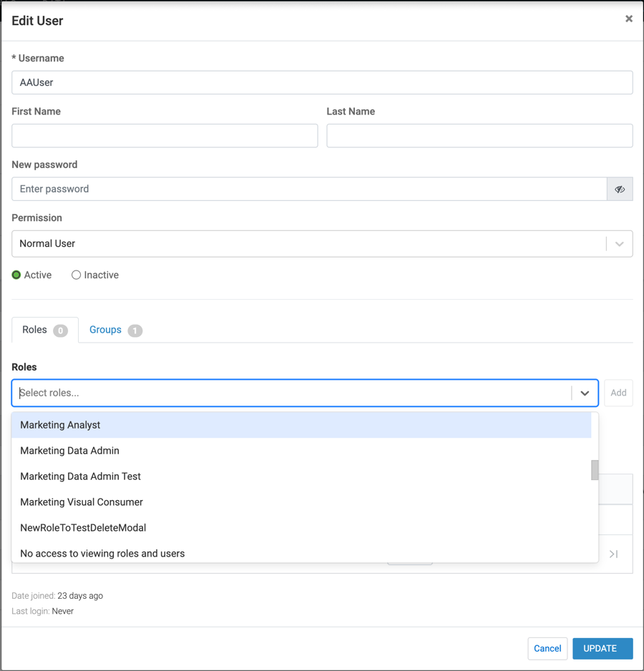Pick No access to viewing roles option
Viewport: 644px width, 671px height.
point(102,553)
